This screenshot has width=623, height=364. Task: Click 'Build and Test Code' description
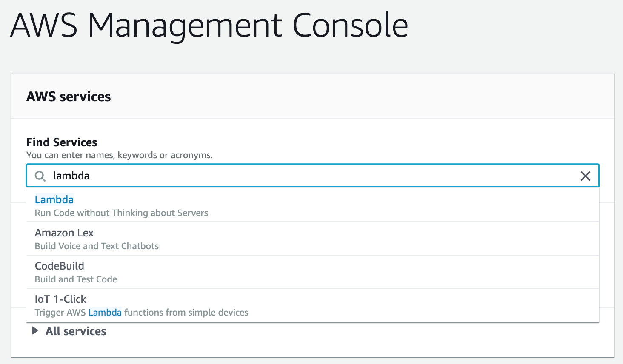76,279
